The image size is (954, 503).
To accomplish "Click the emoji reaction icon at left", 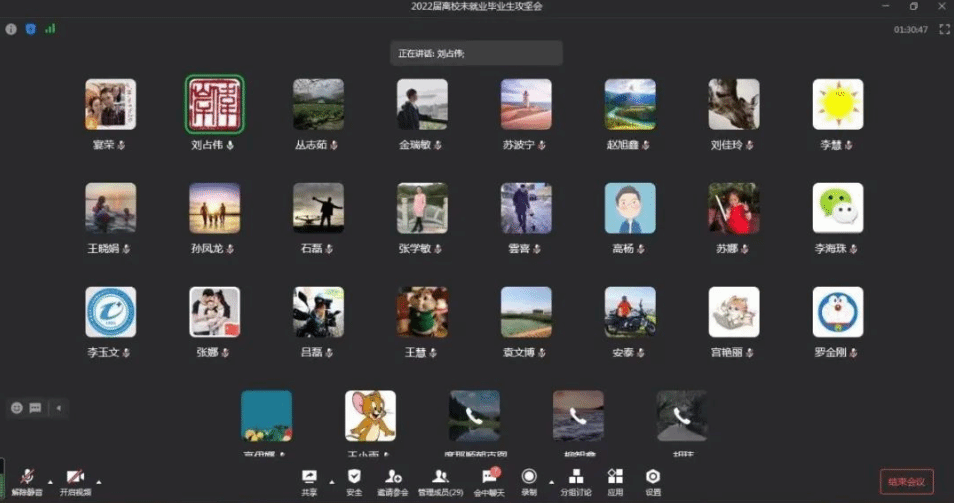I will pos(16,407).
